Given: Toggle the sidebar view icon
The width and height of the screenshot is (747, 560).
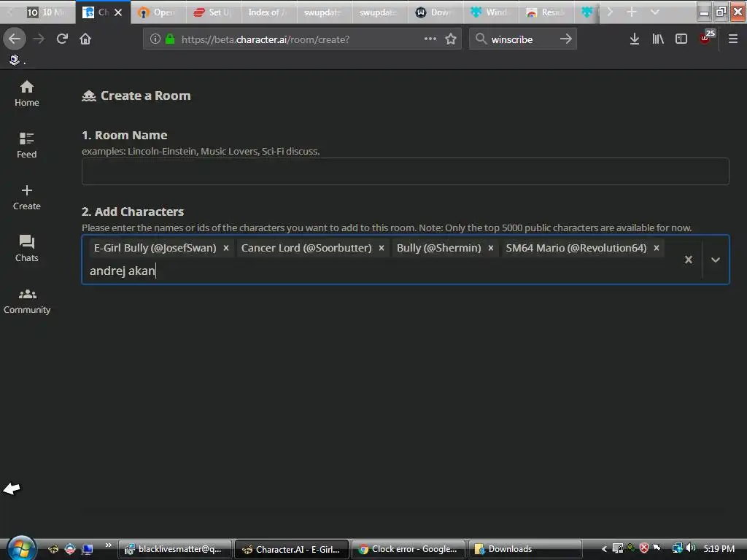Looking at the screenshot, I should pos(681,39).
